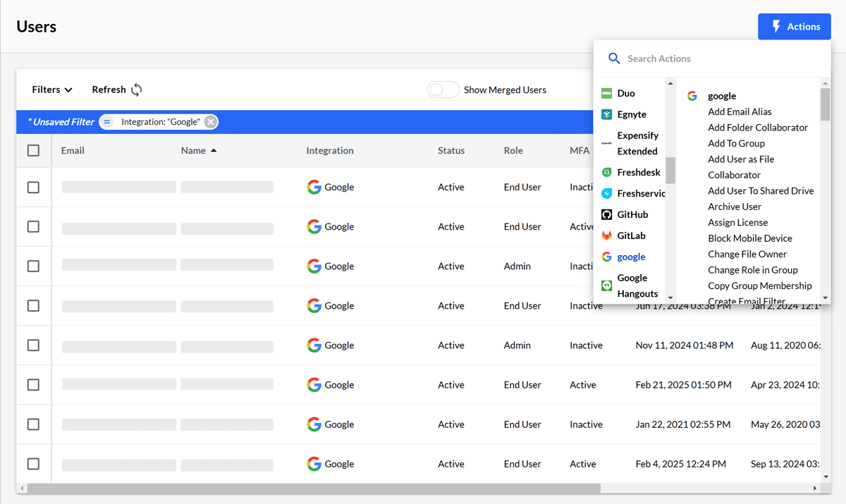Select the Freshdesk integration icon
The image size is (846, 504).
click(x=606, y=171)
